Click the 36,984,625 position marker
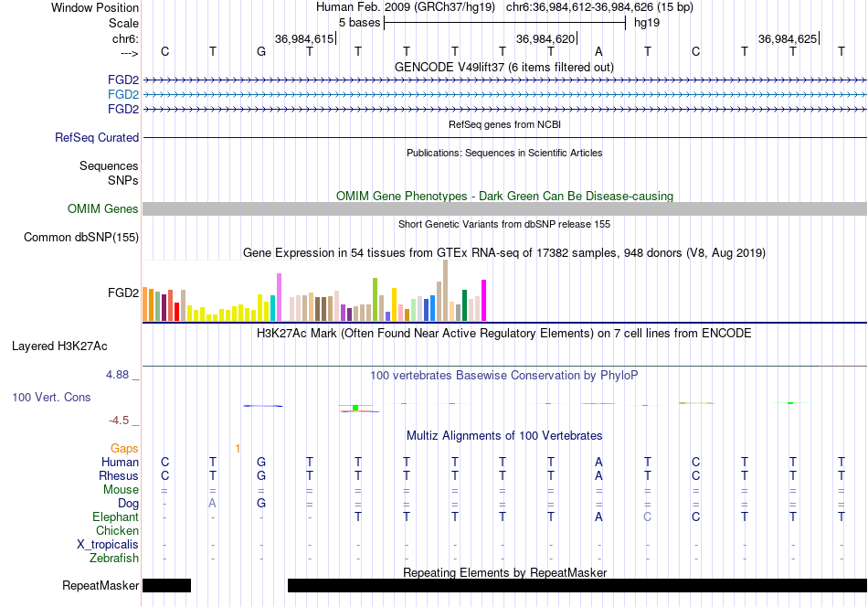868x607 pixels. tap(788, 38)
